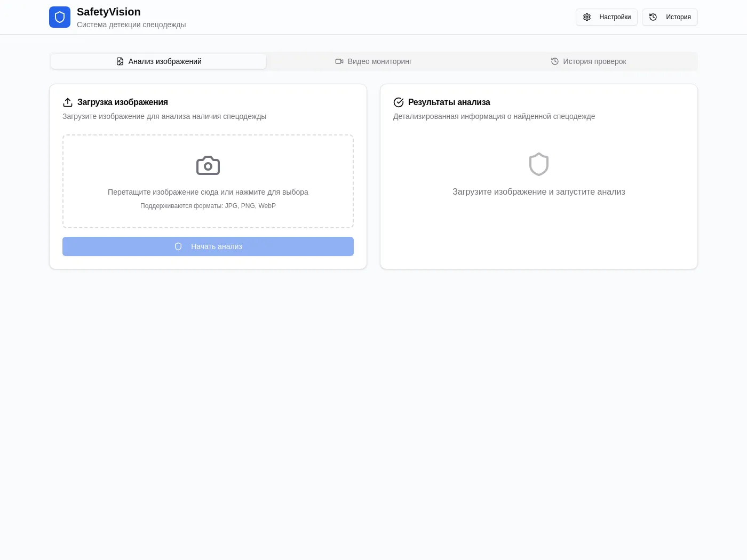Click the camera icon in upload area

point(208,165)
